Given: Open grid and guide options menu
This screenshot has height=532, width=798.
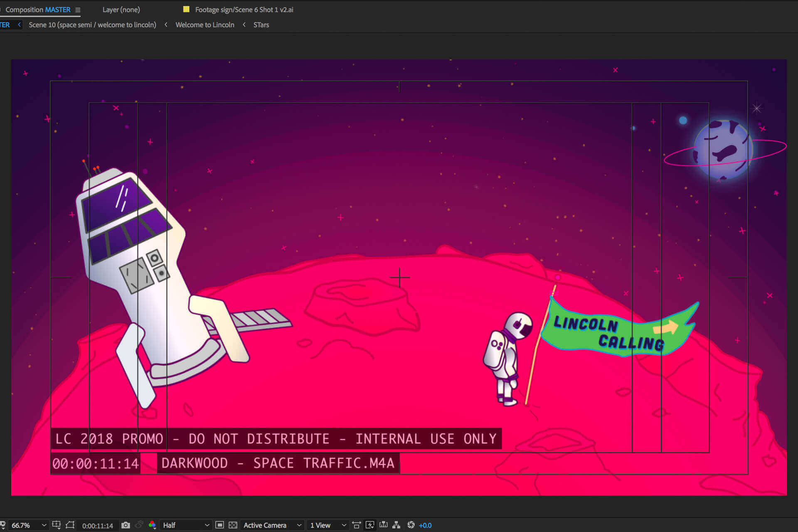Looking at the screenshot, I should pos(57,525).
